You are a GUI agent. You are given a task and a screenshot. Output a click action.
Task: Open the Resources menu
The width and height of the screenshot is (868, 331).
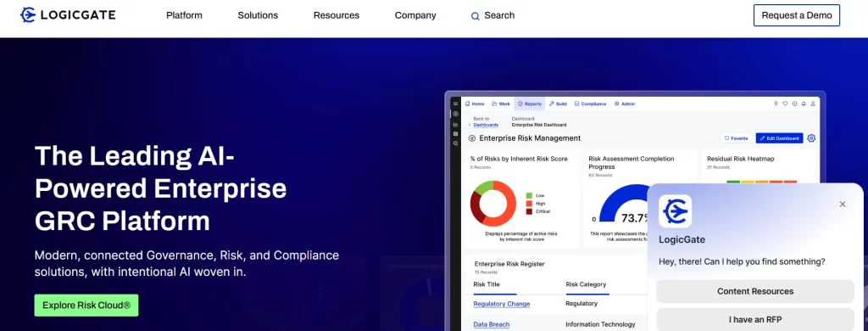(x=337, y=15)
